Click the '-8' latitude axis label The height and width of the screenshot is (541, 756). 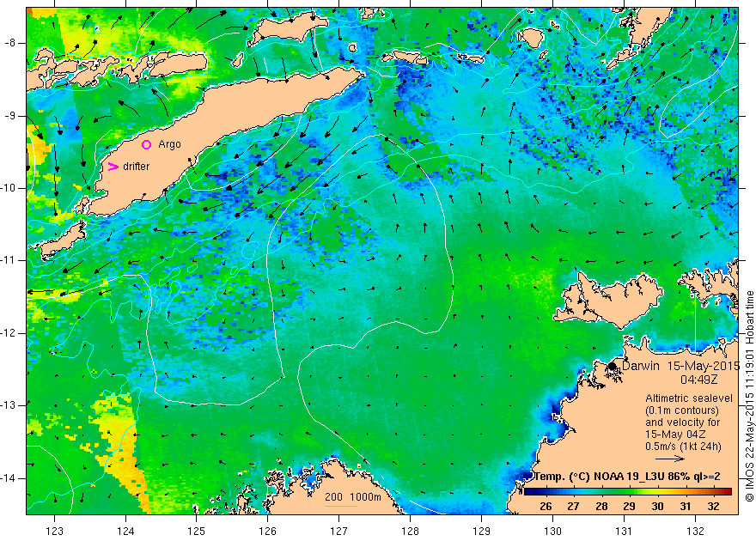pyautogui.click(x=9, y=43)
